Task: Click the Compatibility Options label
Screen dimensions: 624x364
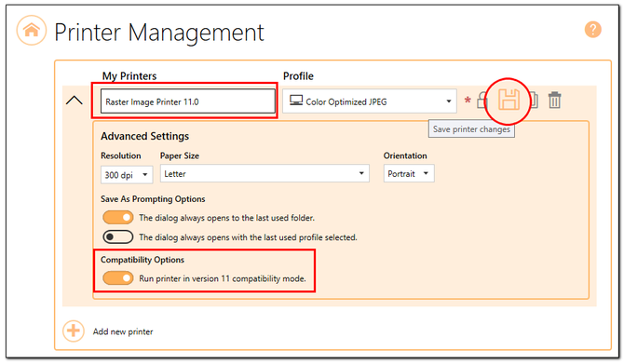Action: point(142,260)
